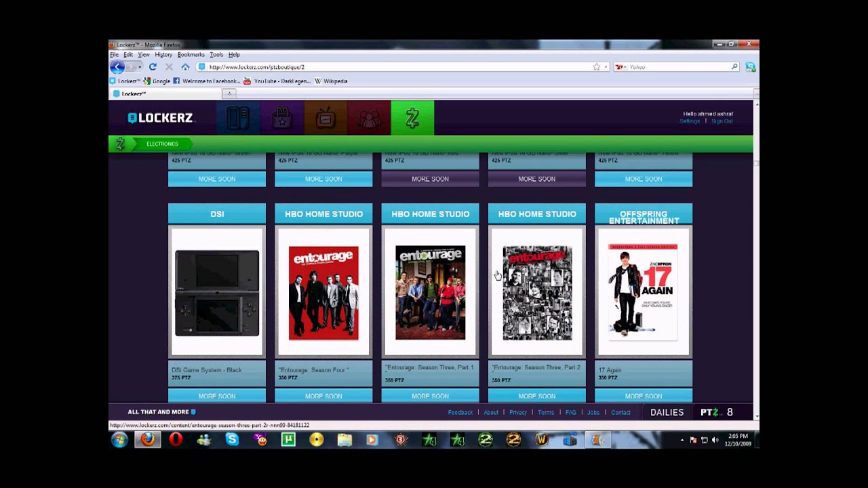The width and height of the screenshot is (868, 488).
Task: Open the purple shopping bag navigation icon
Action: pos(282,118)
